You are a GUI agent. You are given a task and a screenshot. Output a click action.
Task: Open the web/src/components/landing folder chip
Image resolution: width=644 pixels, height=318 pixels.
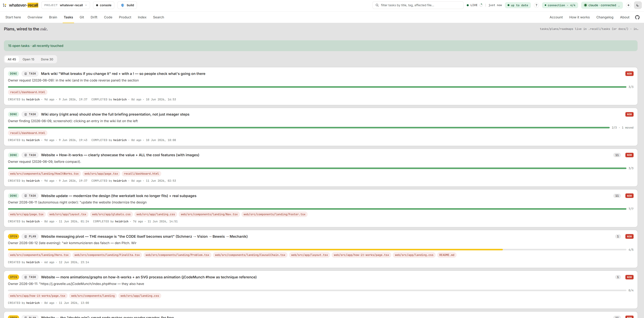[93, 296]
